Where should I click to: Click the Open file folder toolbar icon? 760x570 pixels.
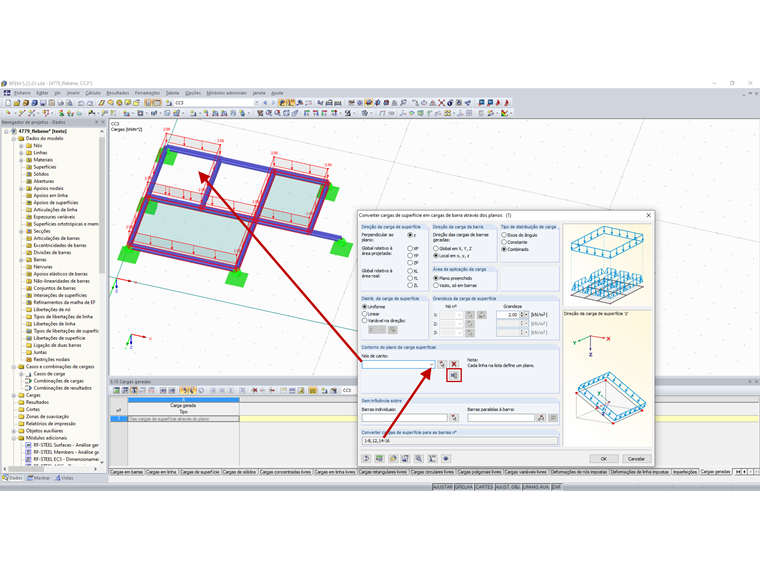17,103
